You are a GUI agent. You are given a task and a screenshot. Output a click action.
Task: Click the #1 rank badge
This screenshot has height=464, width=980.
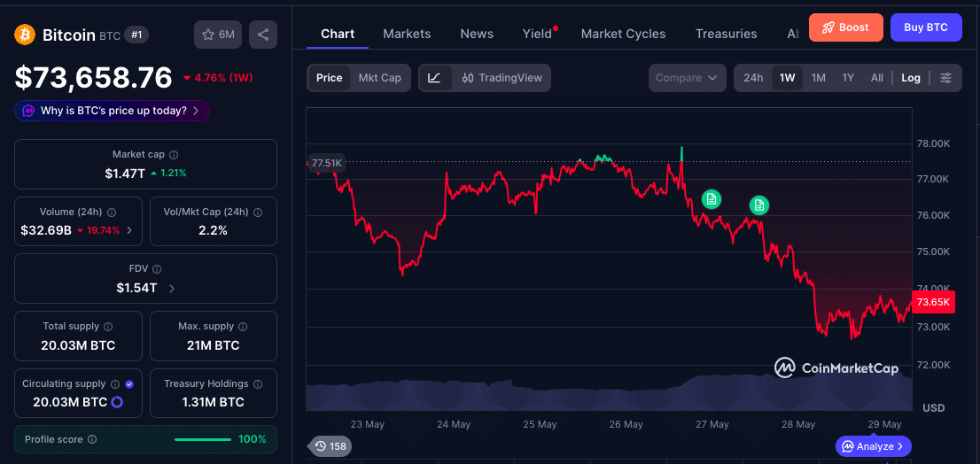(136, 35)
